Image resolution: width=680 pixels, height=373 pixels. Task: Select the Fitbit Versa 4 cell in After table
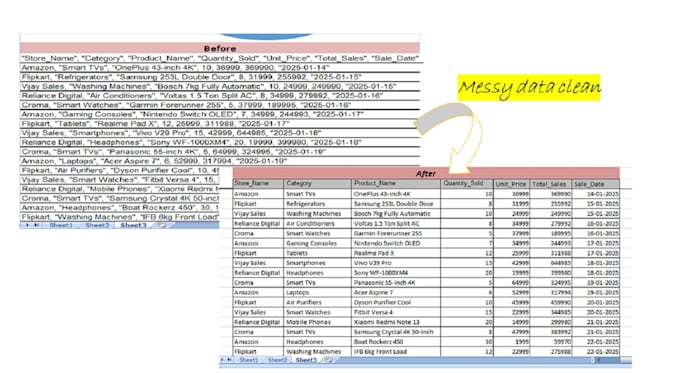point(396,312)
